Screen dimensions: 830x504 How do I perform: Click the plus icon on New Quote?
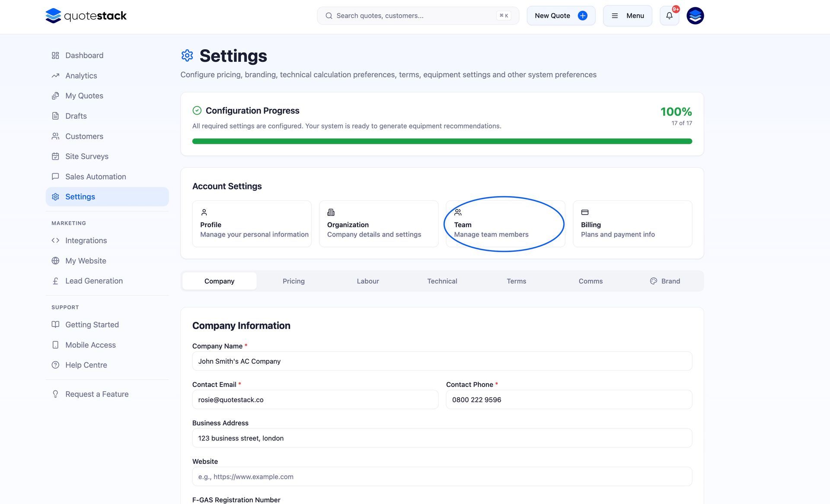tap(582, 16)
